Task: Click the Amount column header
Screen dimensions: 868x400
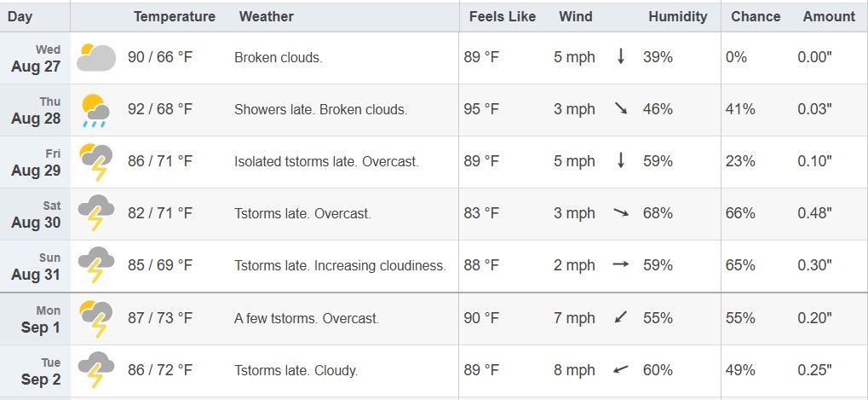Action: coord(829,16)
